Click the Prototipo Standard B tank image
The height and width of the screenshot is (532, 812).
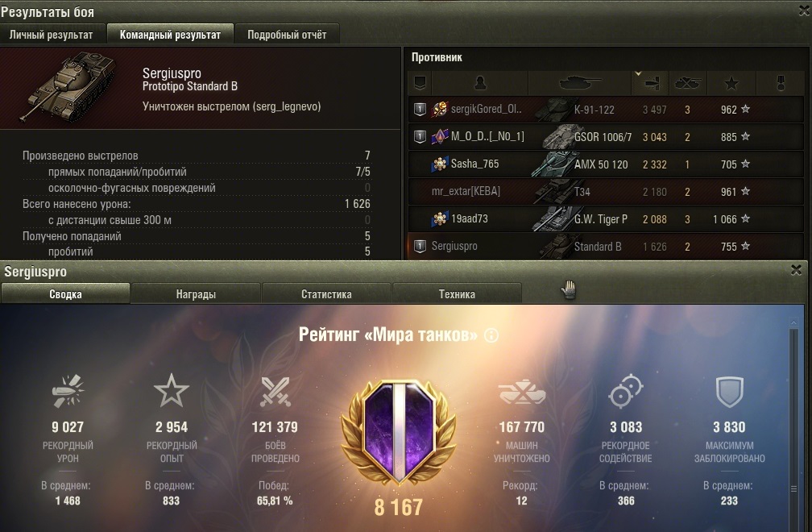coord(68,86)
